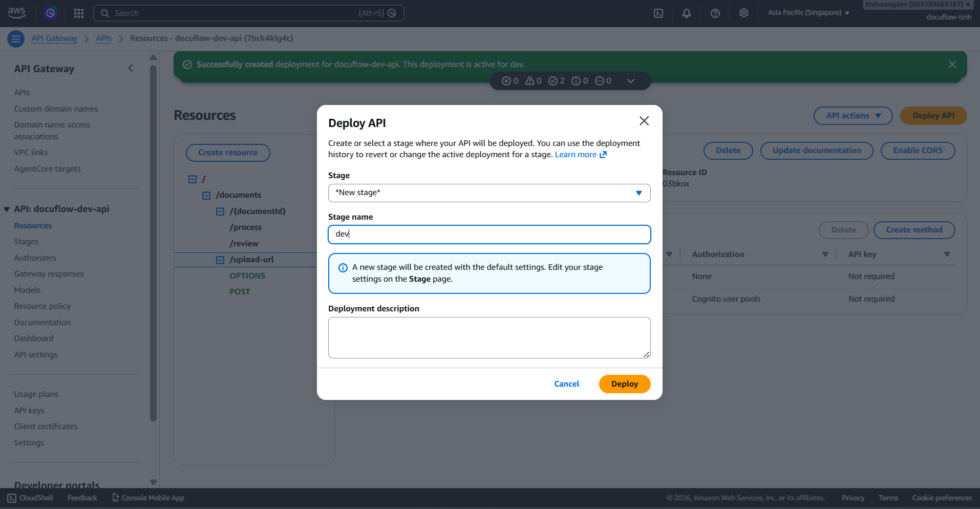This screenshot has height=509, width=980.
Task: Collapse the API Gateway side panel
Action: (x=131, y=69)
